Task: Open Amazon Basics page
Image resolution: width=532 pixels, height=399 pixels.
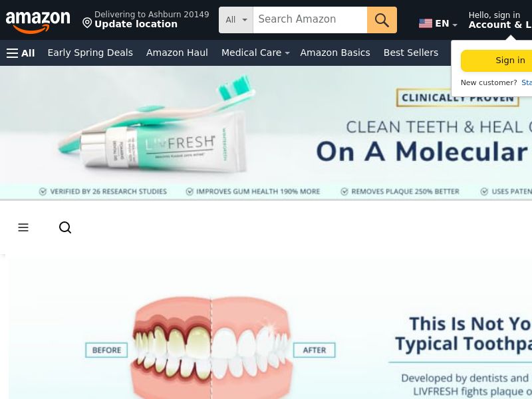Action: coord(335,53)
